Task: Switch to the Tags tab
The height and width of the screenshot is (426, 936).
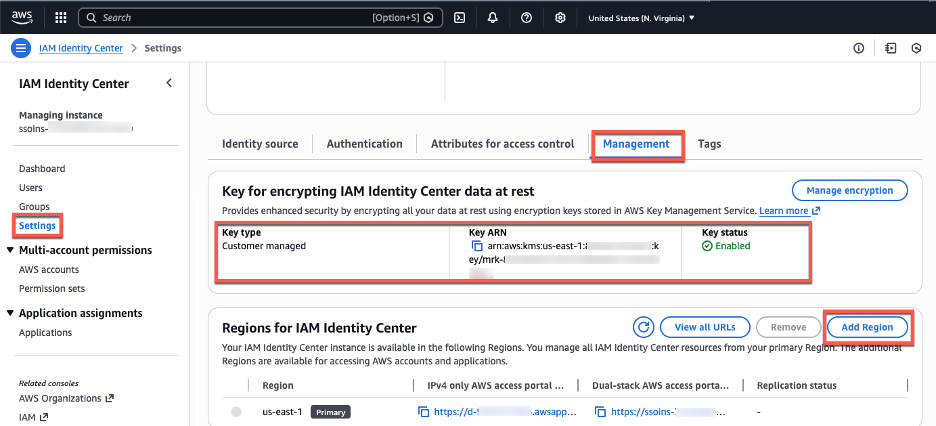Action: pos(709,144)
